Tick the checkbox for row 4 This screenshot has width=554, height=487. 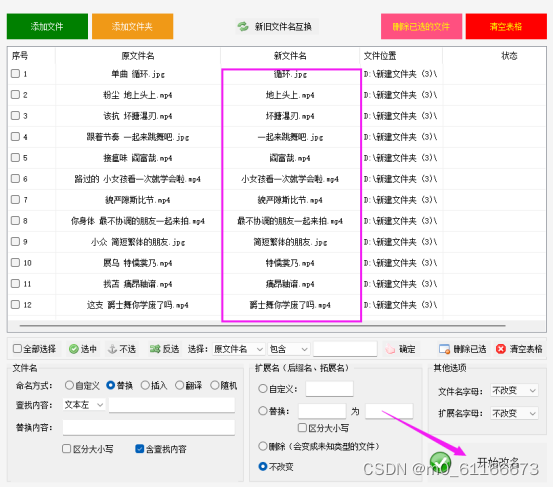15,136
